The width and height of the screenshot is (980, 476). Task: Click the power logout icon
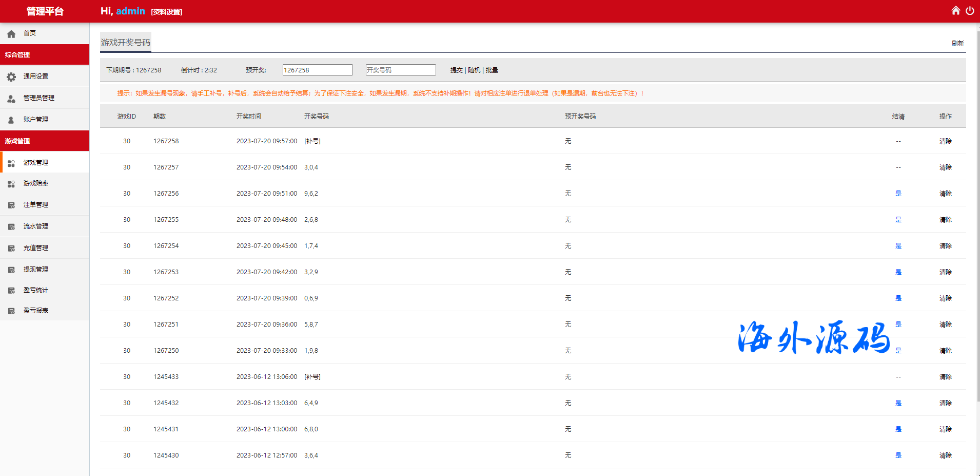970,11
